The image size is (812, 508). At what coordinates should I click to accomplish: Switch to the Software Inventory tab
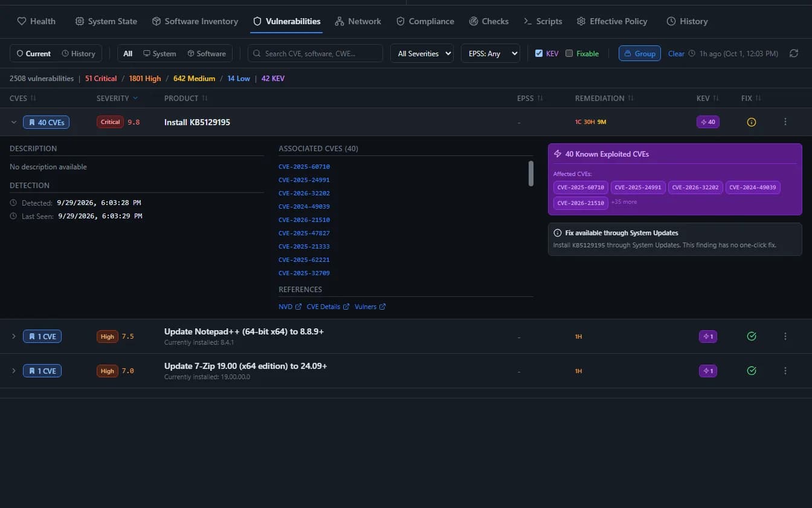pos(195,21)
